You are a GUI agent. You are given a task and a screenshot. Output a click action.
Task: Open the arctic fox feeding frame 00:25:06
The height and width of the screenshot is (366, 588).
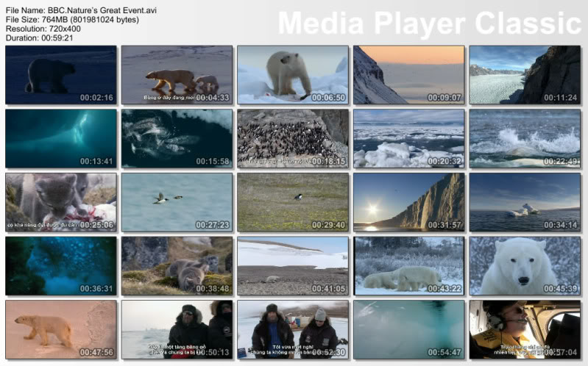pyautogui.click(x=61, y=202)
